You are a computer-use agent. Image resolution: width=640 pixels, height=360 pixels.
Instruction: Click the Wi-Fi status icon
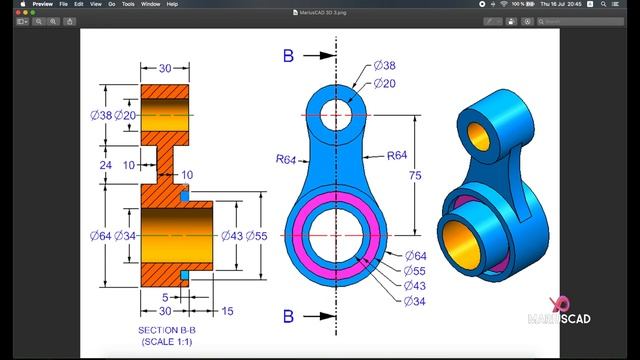(504, 4)
